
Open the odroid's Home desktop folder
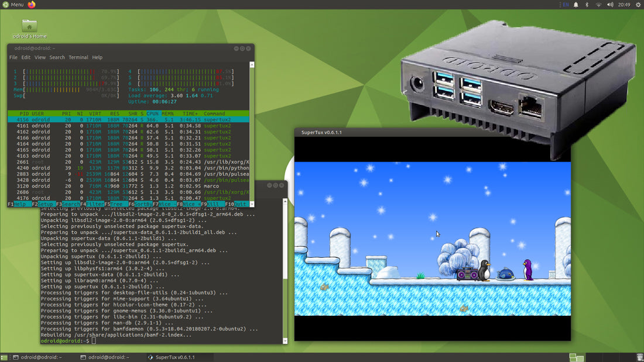[29, 29]
